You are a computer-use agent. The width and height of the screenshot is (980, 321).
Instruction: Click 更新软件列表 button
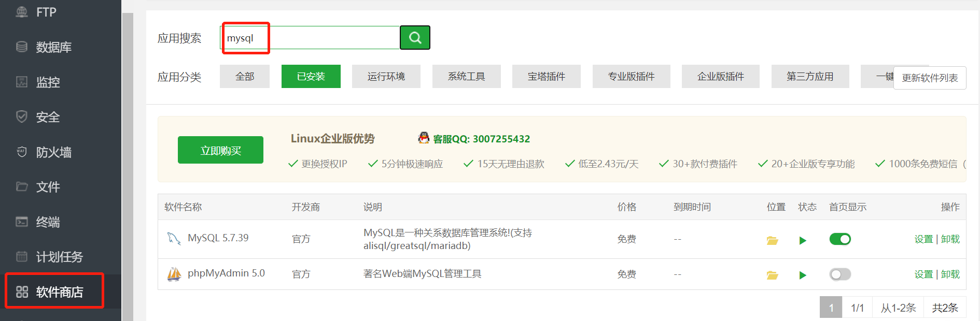tap(930, 78)
